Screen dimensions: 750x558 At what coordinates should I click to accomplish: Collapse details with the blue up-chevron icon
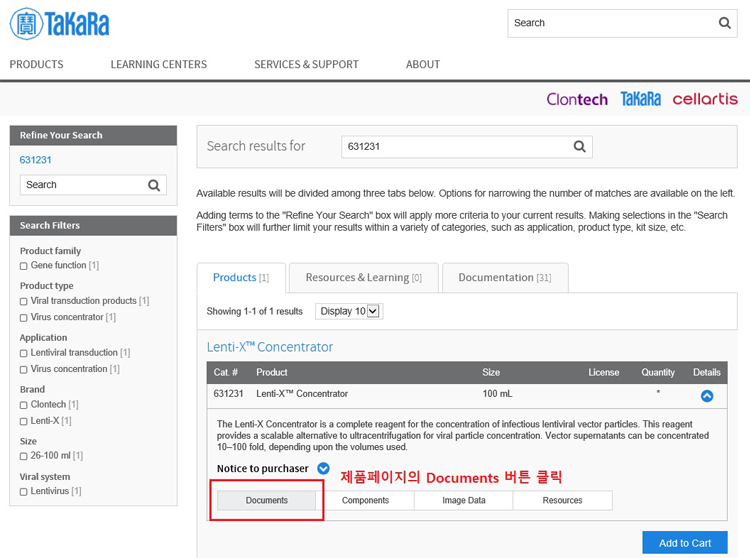706,396
